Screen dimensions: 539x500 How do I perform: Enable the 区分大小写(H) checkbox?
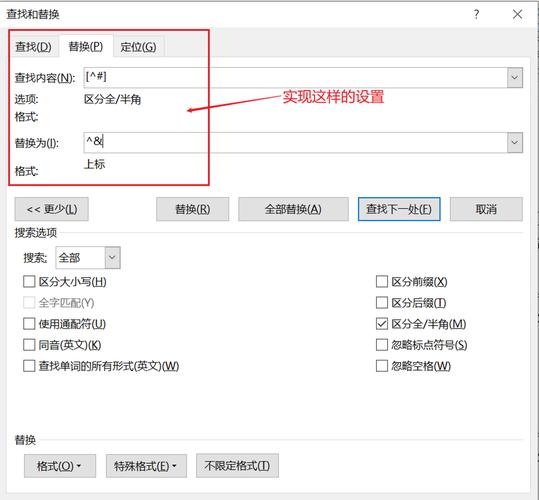(x=29, y=282)
